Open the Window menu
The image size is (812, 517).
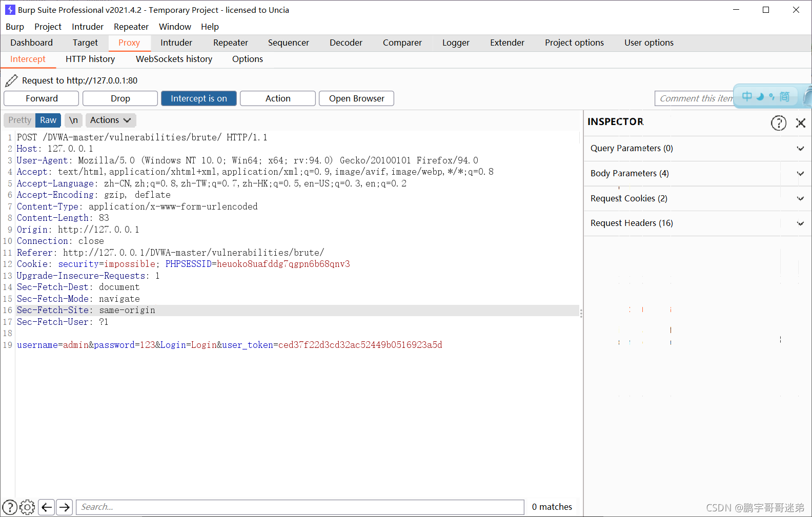pos(175,27)
